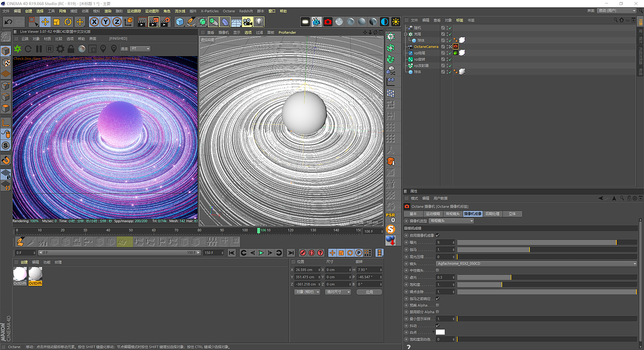Uncheck the 启用摄像机成像 checkbox
The width and height of the screenshot is (644, 350).
[437, 235]
